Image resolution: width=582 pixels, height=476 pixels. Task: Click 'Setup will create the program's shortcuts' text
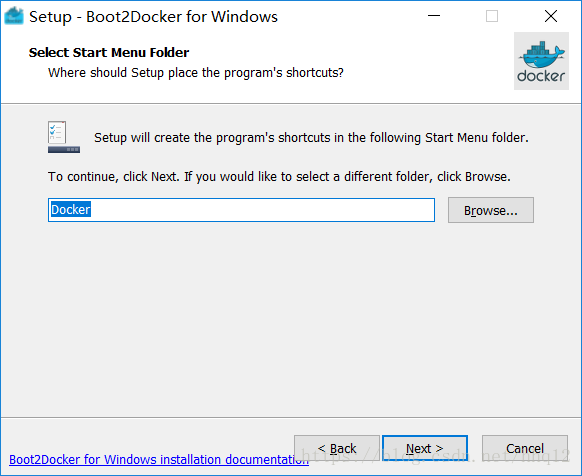pos(311,138)
